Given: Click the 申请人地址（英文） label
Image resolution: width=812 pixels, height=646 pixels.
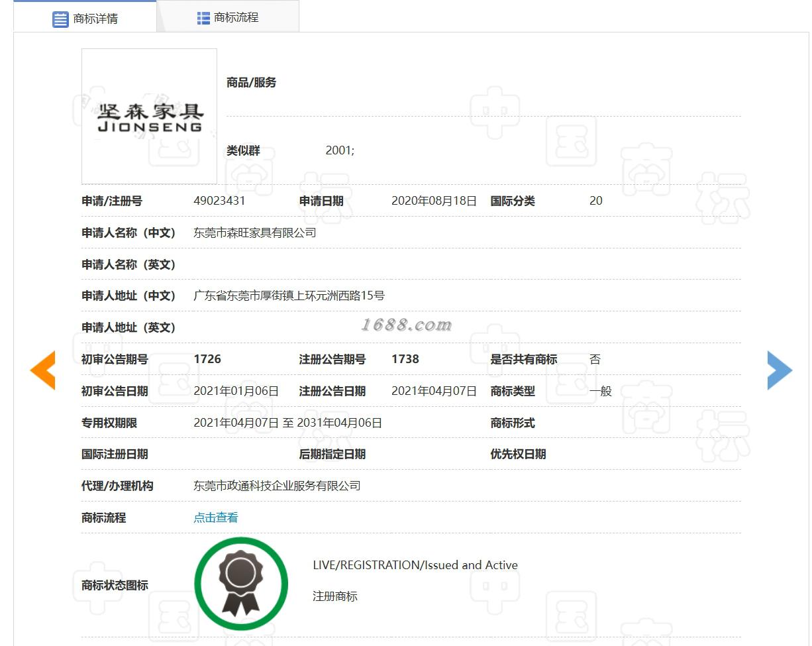Looking at the screenshot, I should (128, 327).
